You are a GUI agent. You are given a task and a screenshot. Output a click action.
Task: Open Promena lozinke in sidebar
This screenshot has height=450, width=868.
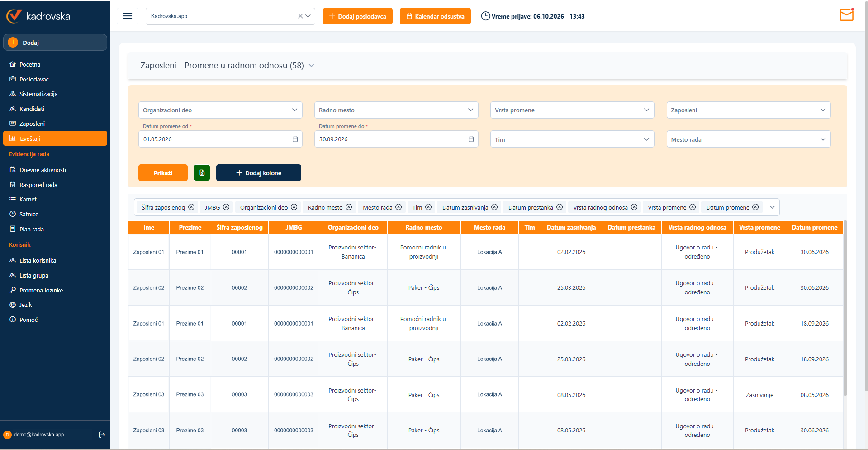[x=55, y=290]
